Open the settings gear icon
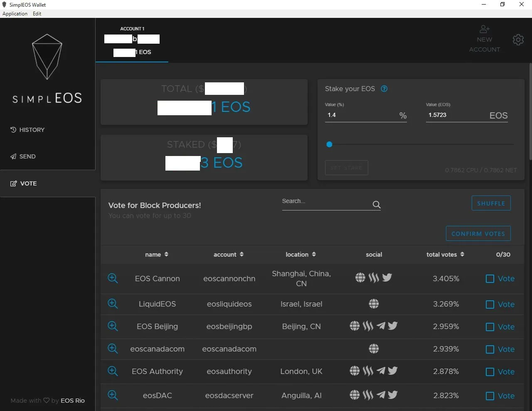Image resolution: width=532 pixels, height=411 pixels. 518,40
